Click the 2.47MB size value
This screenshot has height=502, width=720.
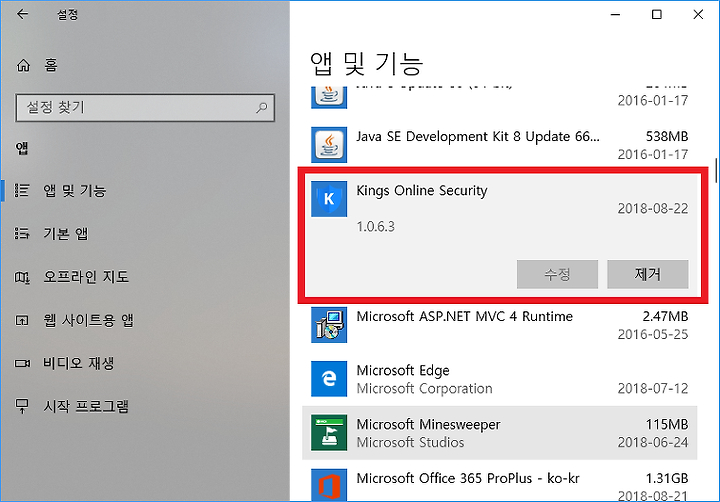point(665,316)
